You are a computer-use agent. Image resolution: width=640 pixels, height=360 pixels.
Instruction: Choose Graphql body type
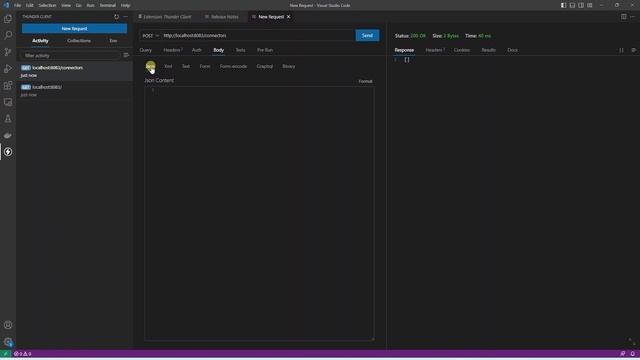pos(264,66)
